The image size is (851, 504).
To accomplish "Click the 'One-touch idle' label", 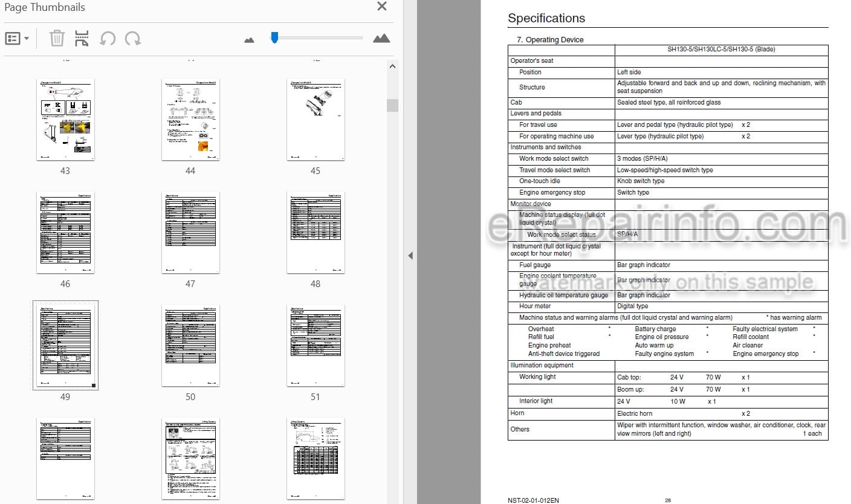I will pyautogui.click(x=540, y=181).
